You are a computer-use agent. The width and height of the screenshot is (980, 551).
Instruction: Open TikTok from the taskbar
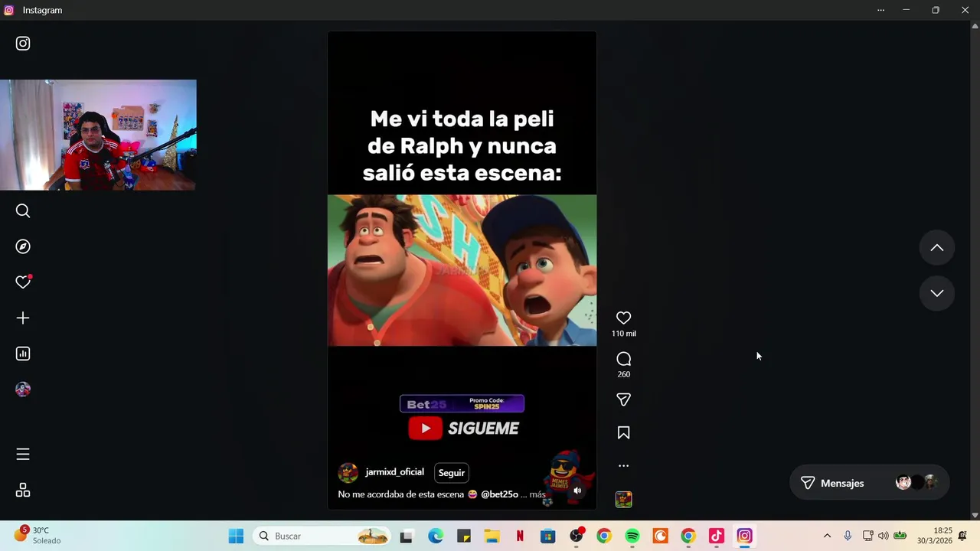tap(717, 536)
